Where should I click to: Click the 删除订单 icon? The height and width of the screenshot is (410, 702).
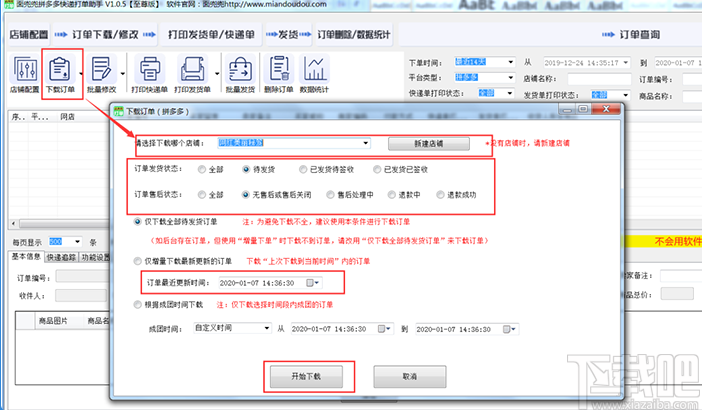click(278, 74)
